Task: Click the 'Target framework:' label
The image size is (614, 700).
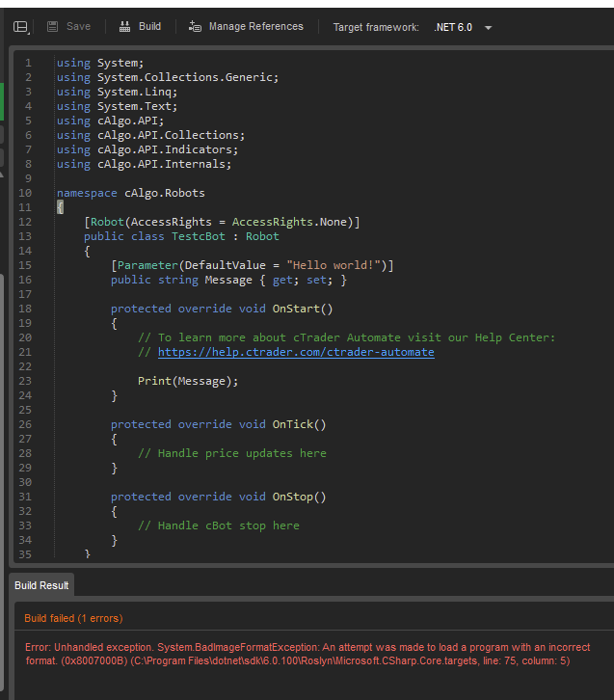Action: tap(376, 27)
